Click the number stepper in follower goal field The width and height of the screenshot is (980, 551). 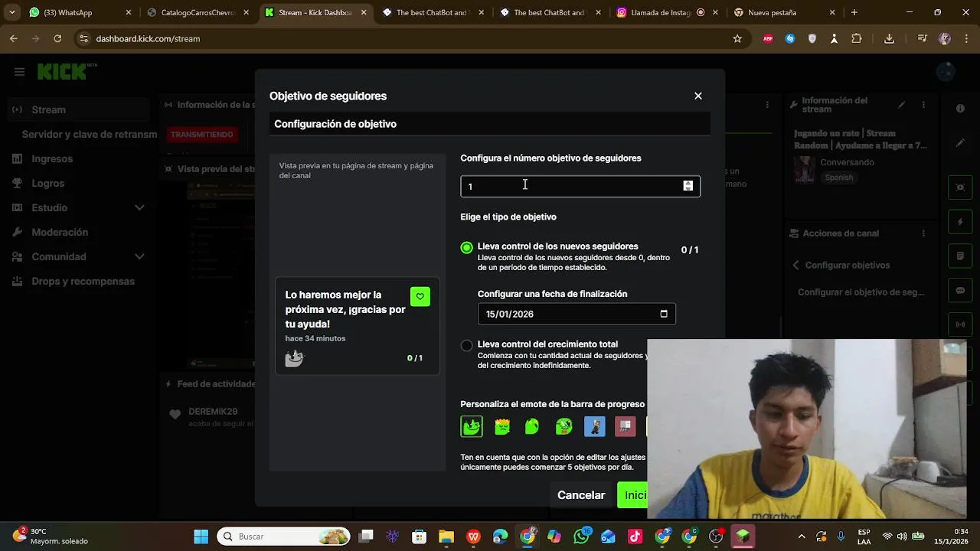[688, 186]
